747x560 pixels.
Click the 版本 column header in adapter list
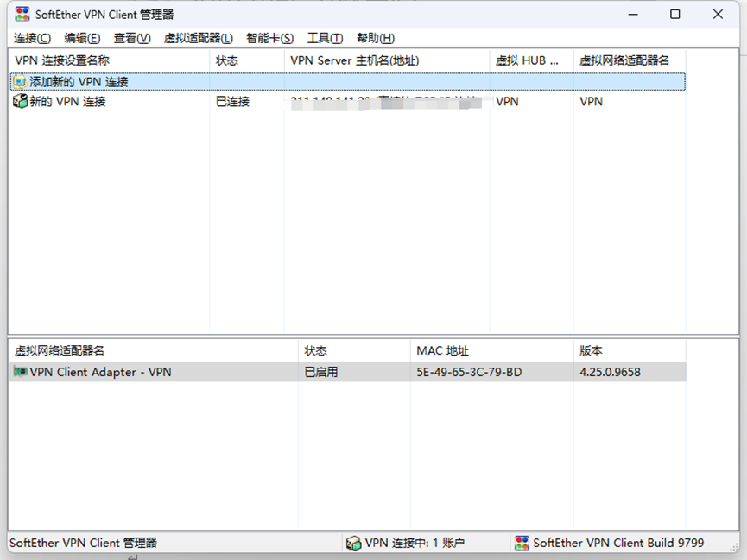tap(630, 351)
